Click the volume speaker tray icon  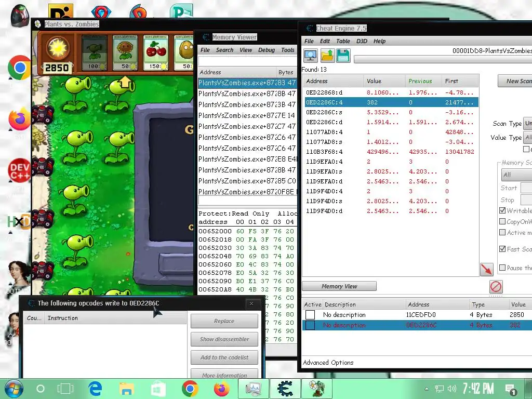pos(451,389)
